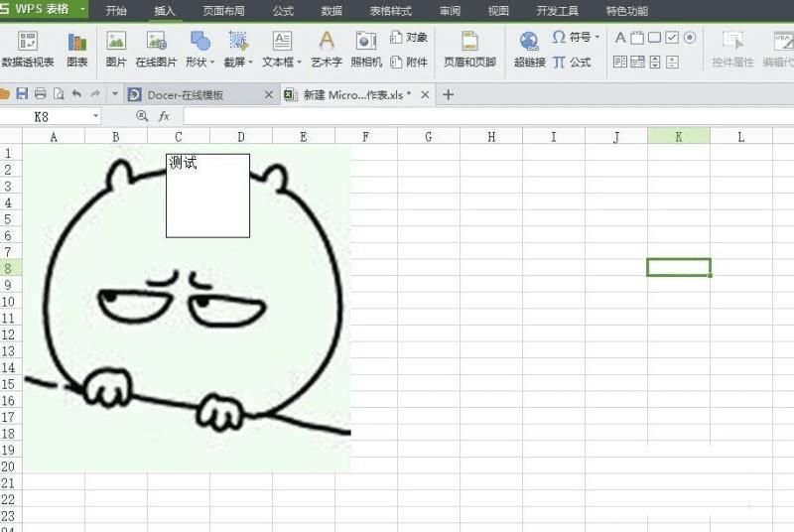The image size is (794, 532).
Task: Expand the shapes (形状) dropdown arrow
Action: pyautogui.click(x=212, y=63)
